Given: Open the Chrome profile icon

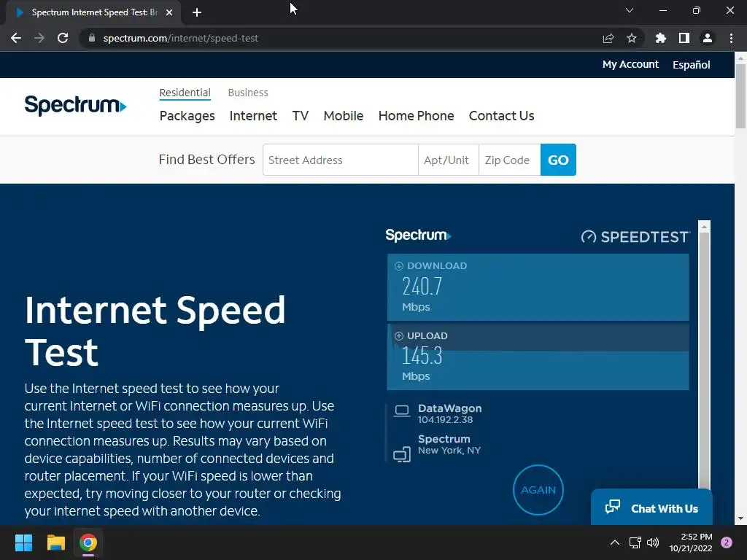Looking at the screenshot, I should (x=708, y=38).
